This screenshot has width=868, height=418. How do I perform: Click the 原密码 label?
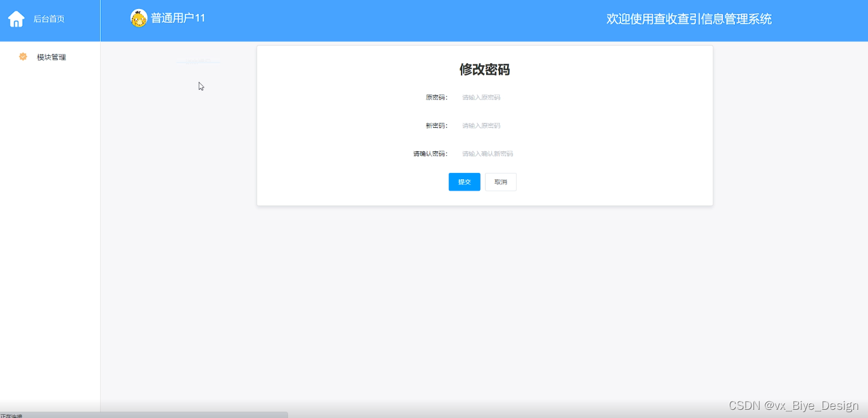436,98
